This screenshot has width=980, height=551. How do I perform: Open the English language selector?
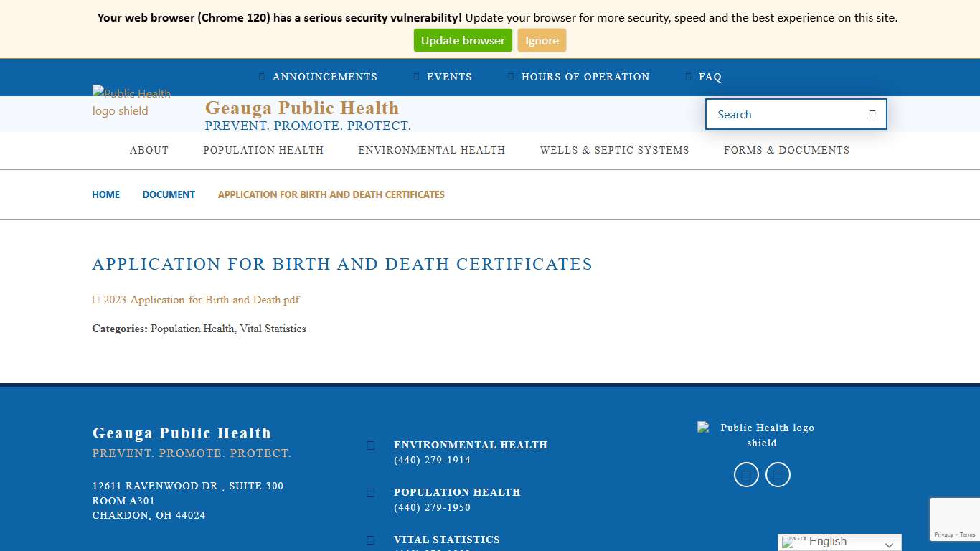tap(838, 542)
